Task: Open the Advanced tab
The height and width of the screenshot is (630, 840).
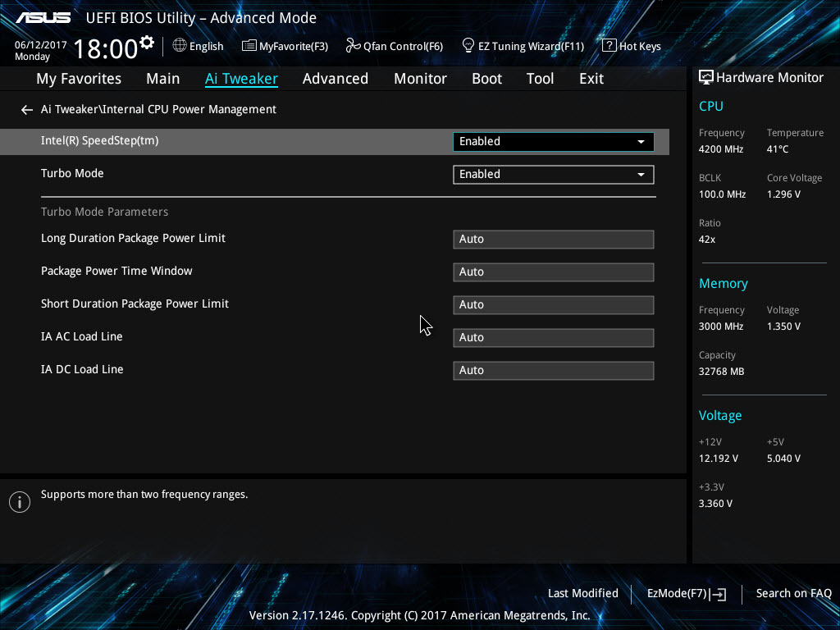Action: click(336, 79)
